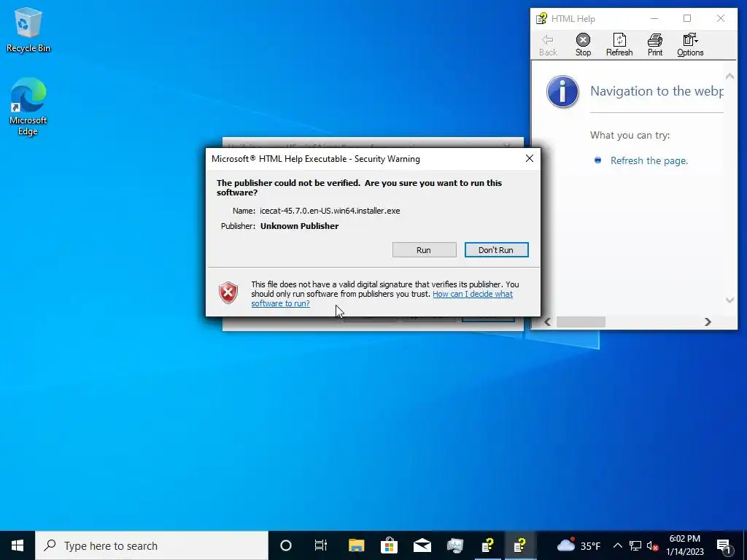Open the Windows Start menu

18,545
